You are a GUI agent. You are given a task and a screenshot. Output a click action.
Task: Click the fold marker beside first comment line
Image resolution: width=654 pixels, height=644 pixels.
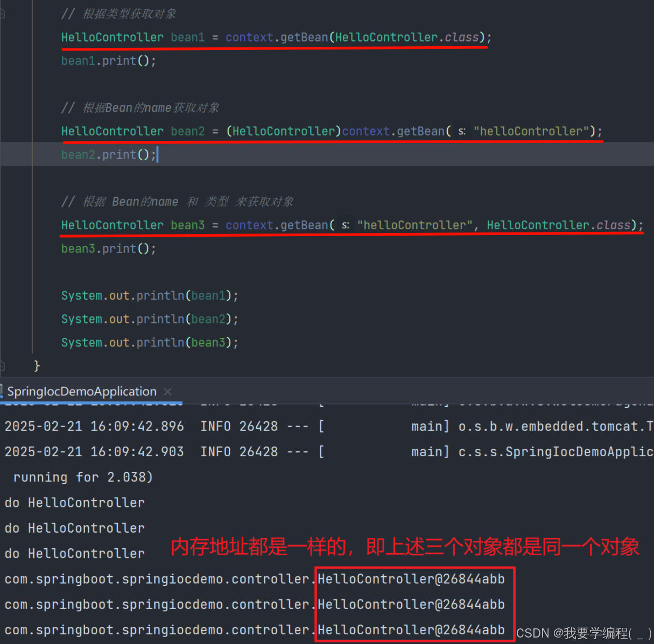(2, 13)
